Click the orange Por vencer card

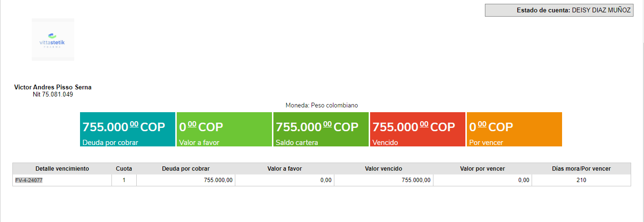514,129
